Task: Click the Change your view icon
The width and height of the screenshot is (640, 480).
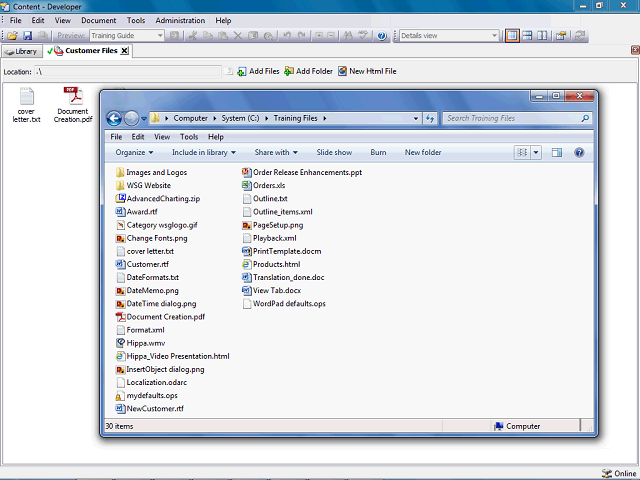Action: (x=522, y=153)
